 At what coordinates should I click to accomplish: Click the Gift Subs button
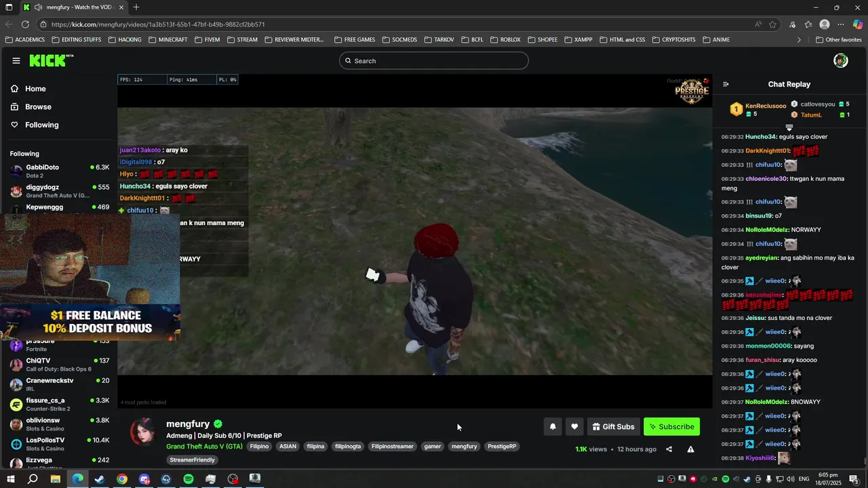(613, 426)
